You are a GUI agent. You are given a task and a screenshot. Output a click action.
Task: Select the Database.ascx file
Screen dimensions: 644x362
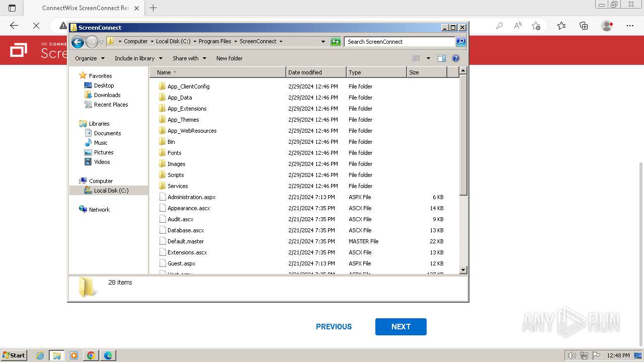(x=186, y=230)
